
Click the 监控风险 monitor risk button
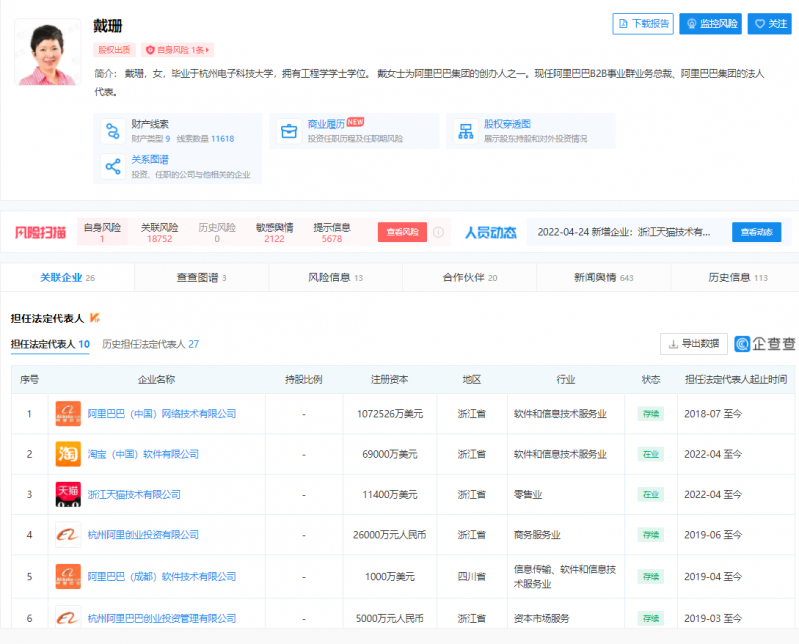pyautogui.click(x=710, y=24)
